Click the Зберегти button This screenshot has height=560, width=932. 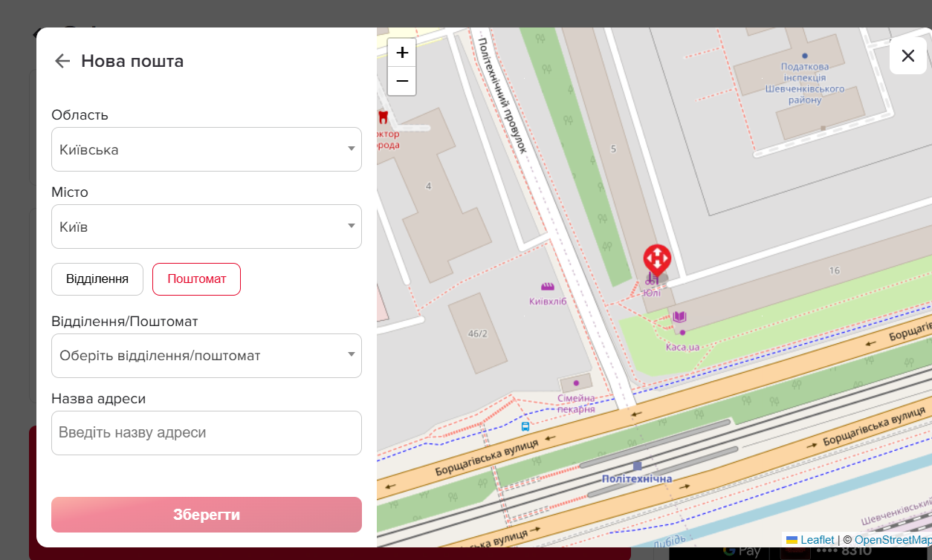pyautogui.click(x=206, y=515)
